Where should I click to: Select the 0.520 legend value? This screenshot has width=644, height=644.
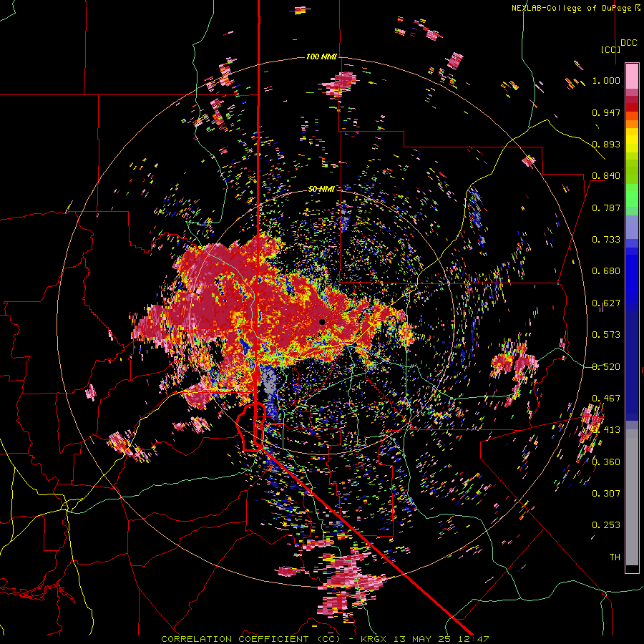click(606, 366)
